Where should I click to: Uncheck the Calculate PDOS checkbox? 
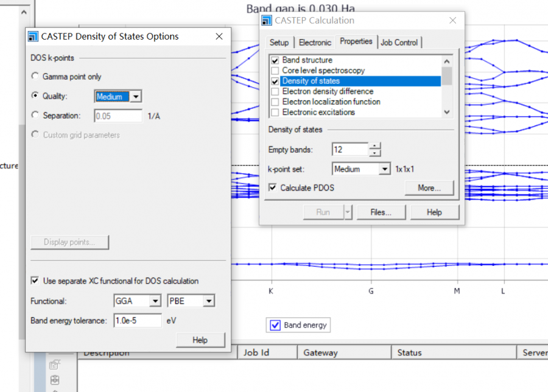(x=273, y=188)
